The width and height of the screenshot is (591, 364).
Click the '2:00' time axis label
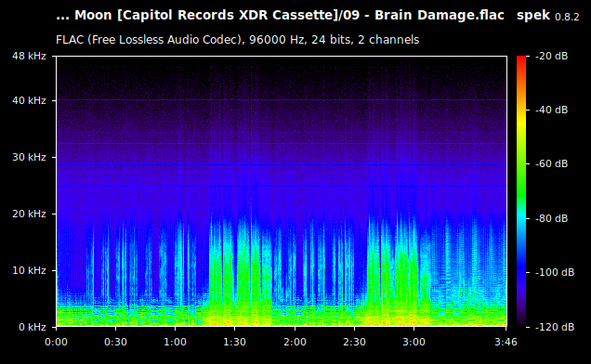tap(295, 342)
